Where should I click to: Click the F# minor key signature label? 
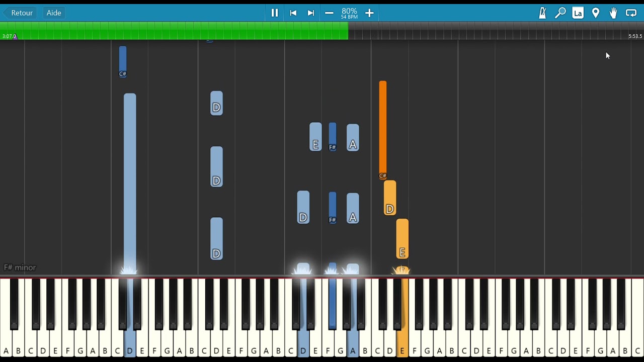pos(20,267)
